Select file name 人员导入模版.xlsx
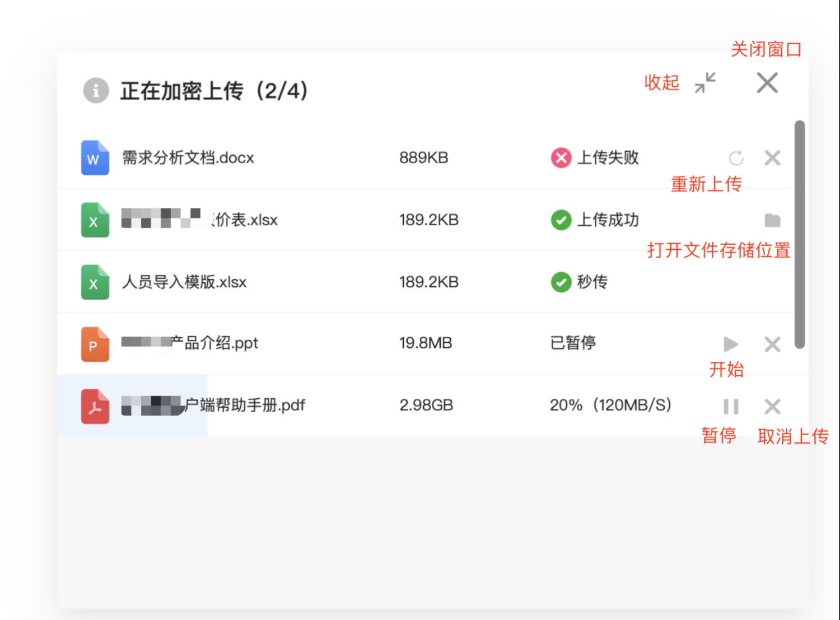The height and width of the screenshot is (620, 840). (184, 282)
